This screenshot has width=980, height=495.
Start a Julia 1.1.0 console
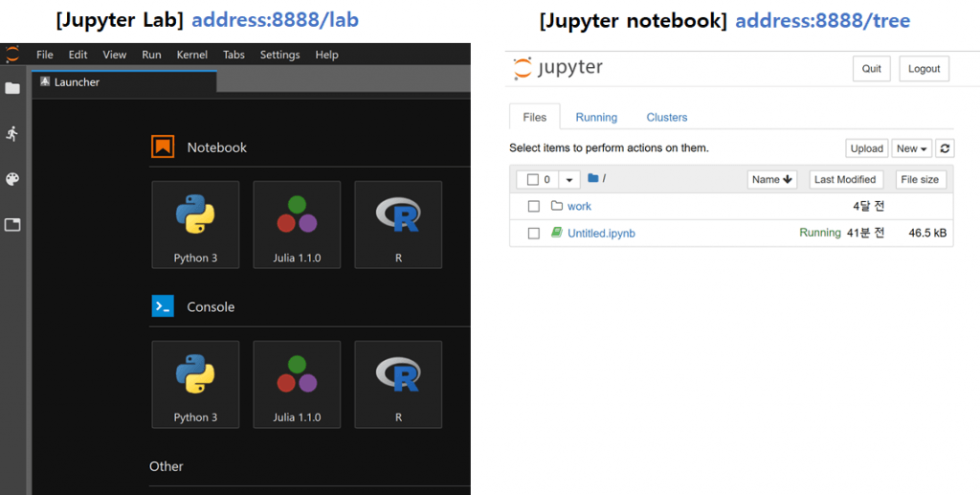coord(297,384)
